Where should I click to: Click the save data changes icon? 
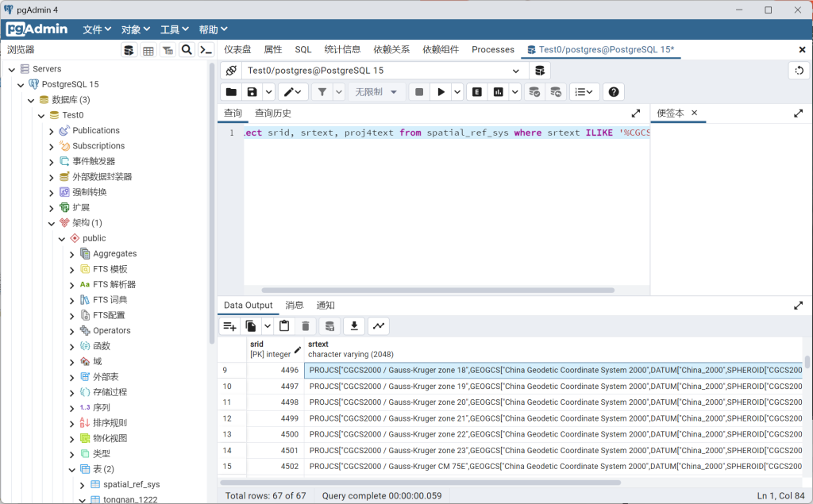click(x=329, y=326)
